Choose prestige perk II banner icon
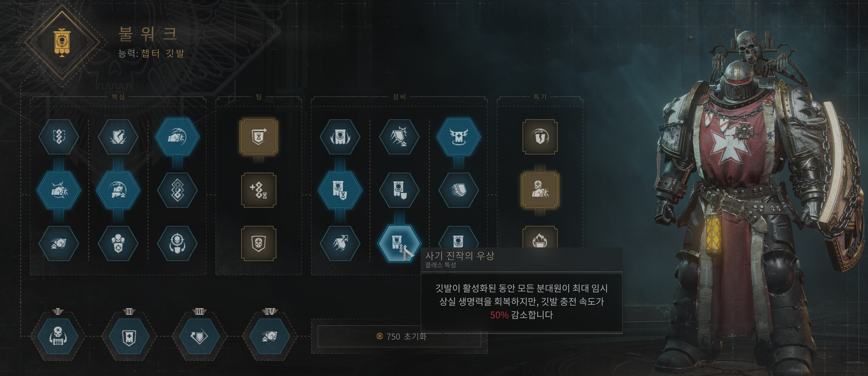This screenshot has height=376, width=868. [129, 336]
